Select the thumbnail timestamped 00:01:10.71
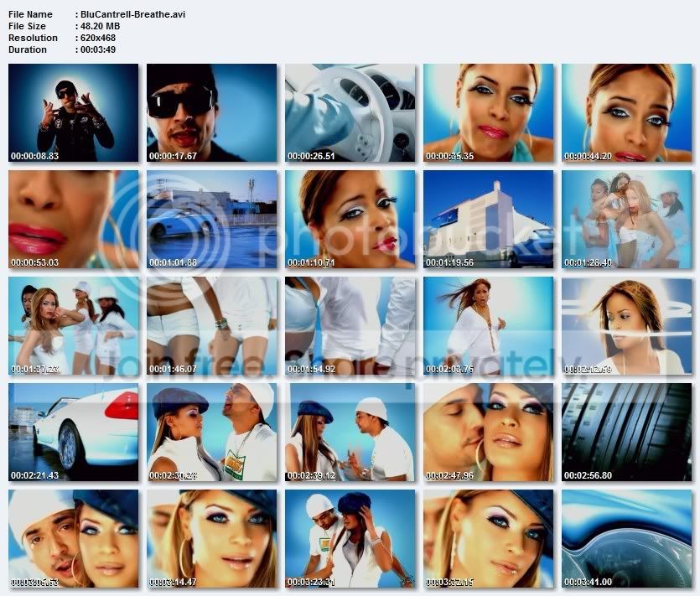The height and width of the screenshot is (596, 700). 350,219
